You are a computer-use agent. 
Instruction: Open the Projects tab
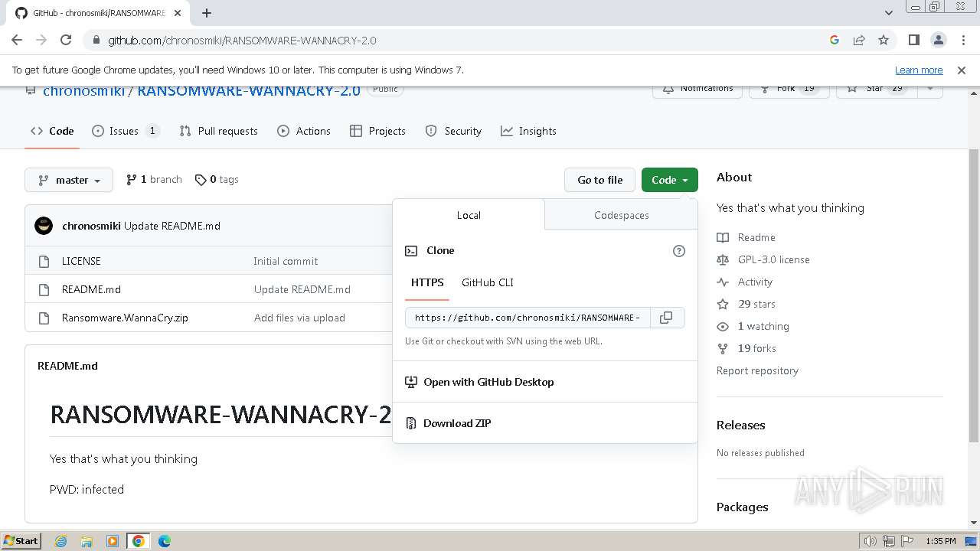pos(377,131)
